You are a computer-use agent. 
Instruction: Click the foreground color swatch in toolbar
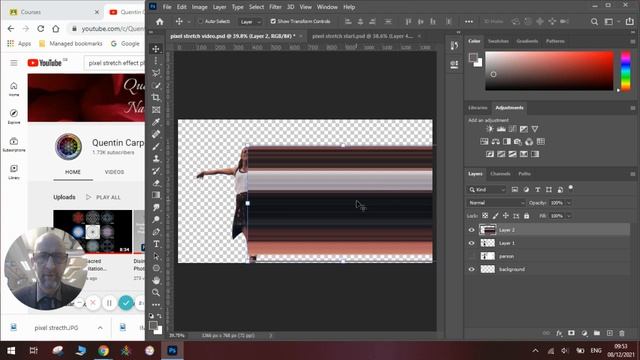pyautogui.click(x=153, y=325)
